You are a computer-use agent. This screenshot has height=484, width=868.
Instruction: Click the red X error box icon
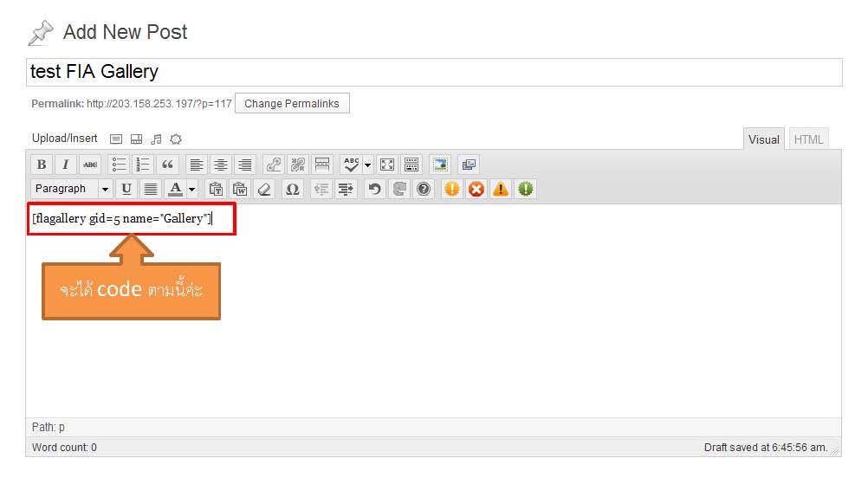pyautogui.click(x=476, y=189)
